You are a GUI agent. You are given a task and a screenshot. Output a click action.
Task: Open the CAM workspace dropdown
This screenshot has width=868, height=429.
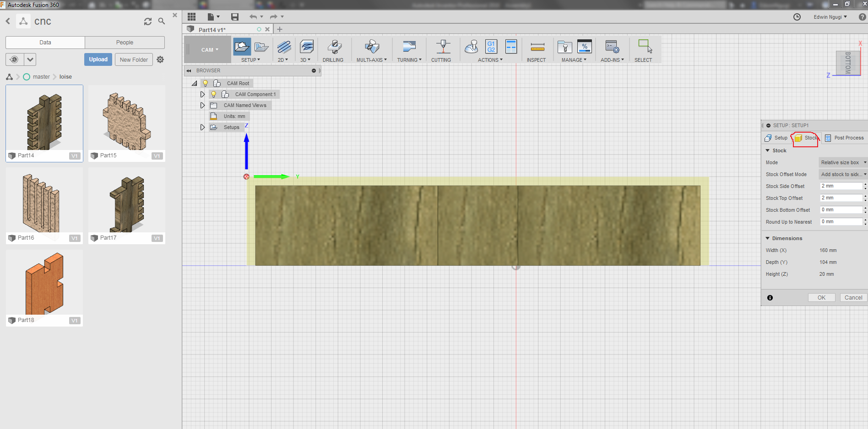209,50
